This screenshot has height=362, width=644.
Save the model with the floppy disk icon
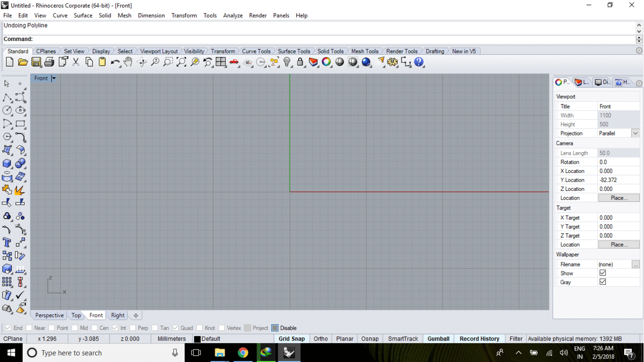coord(36,62)
